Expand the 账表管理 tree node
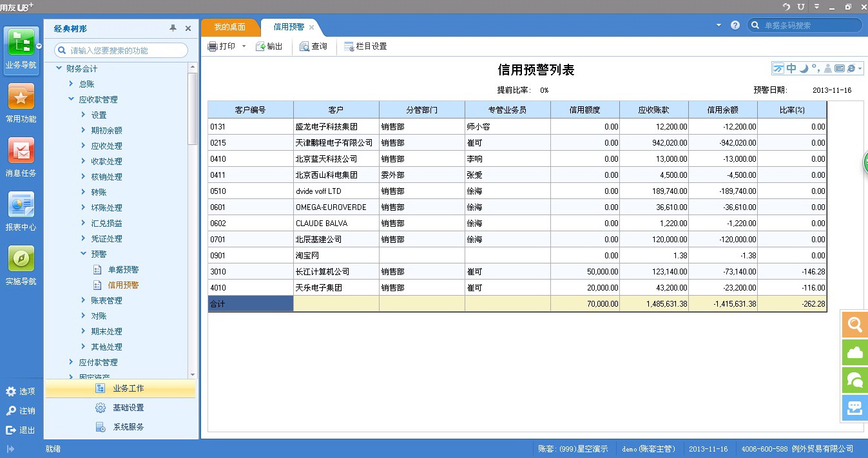Image resolution: width=868 pixels, height=458 pixels. (84, 300)
